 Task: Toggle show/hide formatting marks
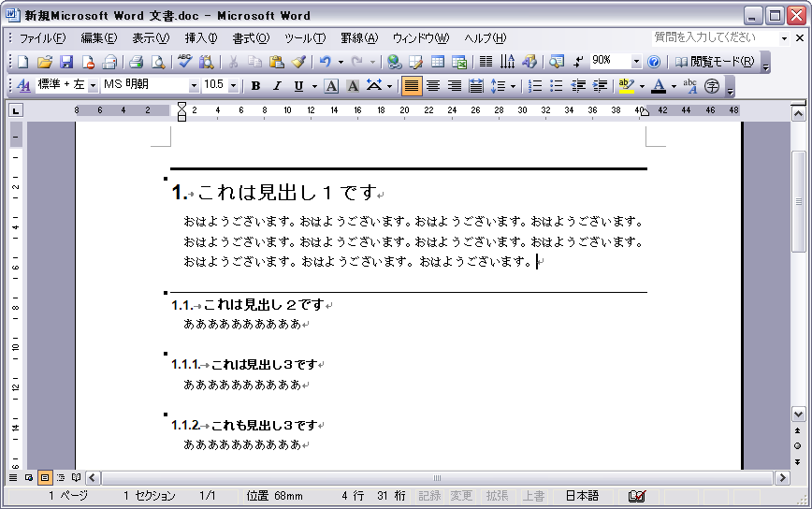[x=578, y=62]
